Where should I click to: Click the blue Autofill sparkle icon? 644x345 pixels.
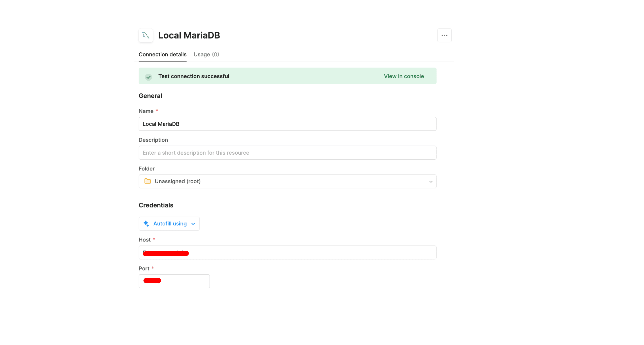(146, 223)
